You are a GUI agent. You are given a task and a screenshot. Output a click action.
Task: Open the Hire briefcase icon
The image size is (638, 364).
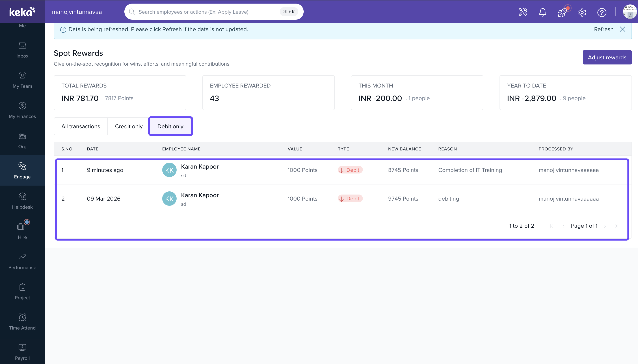click(x=21, y=227)
